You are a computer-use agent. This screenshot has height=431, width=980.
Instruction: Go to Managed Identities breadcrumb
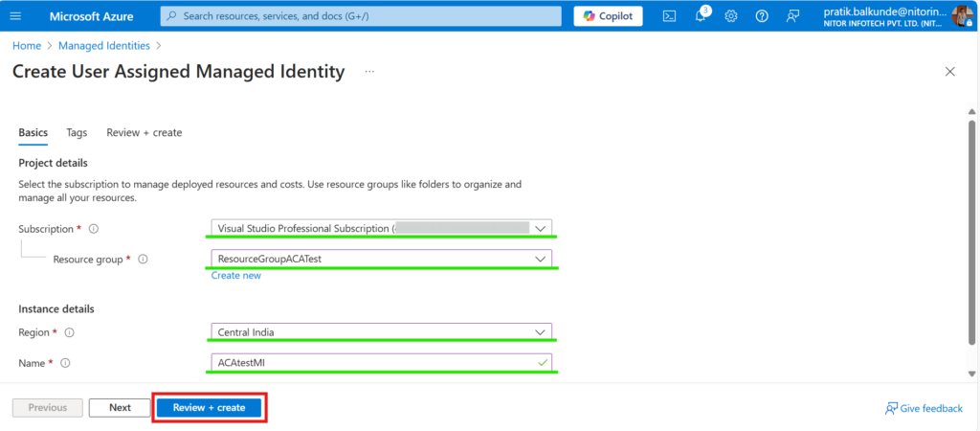[104, 46]
